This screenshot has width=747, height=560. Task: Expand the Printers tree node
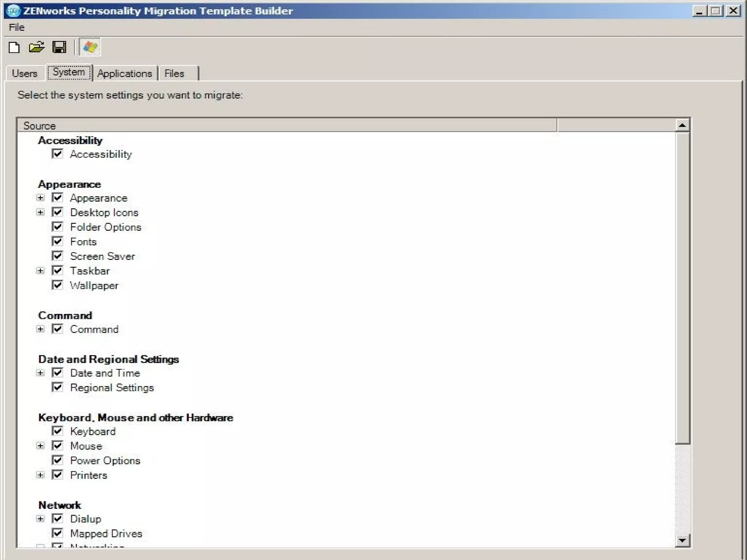click(x=40, y=475)
